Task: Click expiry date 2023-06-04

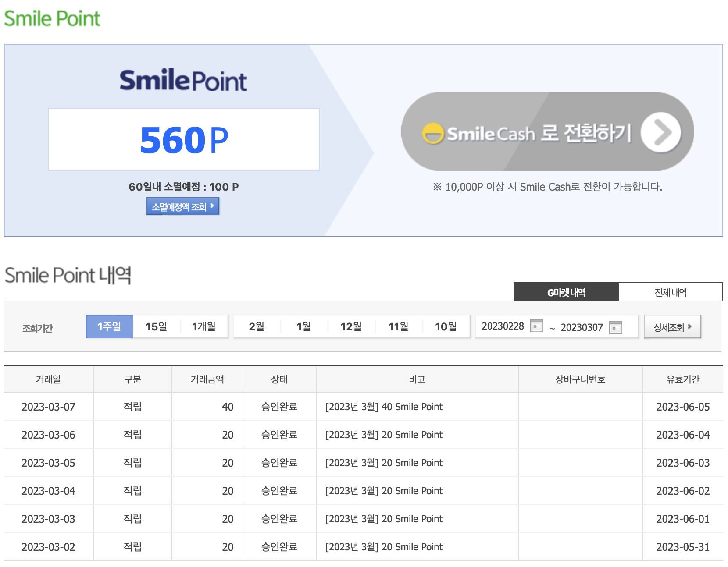Action: tap(683, 435)
